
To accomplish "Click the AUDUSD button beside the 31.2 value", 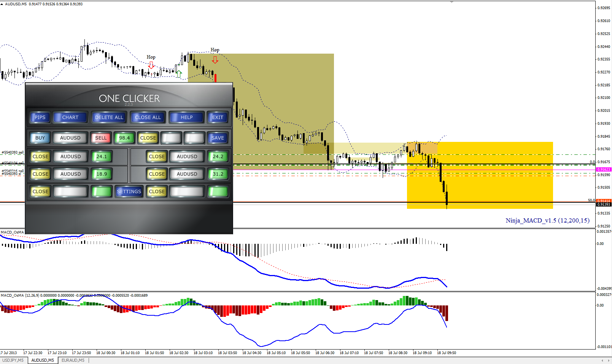I will click(x=187, y=174).
